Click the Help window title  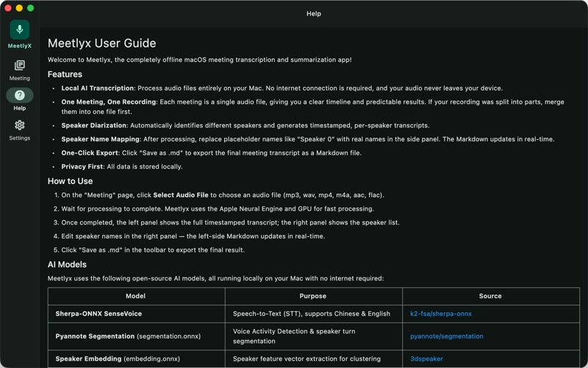tap(314, 13)
